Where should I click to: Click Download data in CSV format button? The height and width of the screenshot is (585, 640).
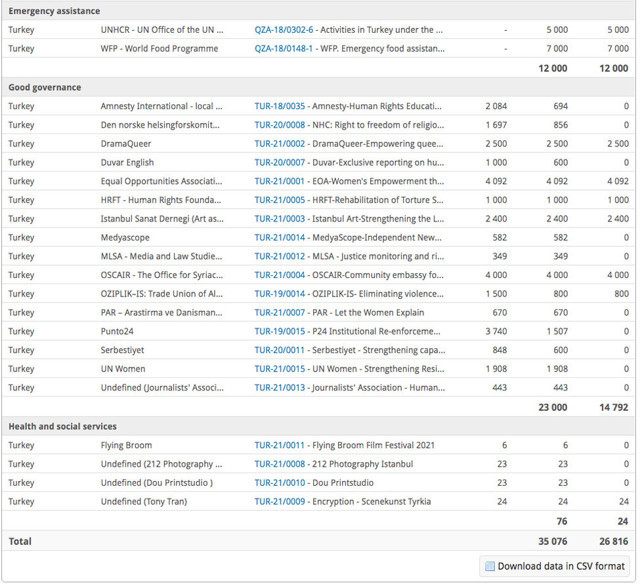554,566
